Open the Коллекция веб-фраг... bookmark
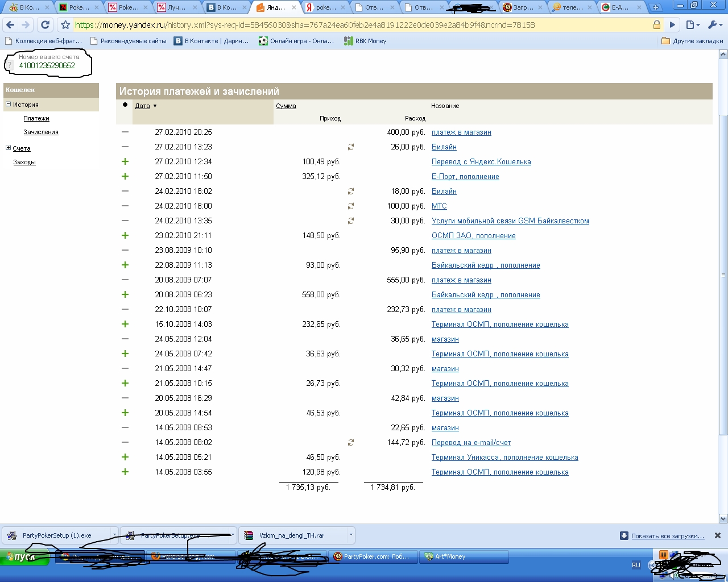Image resolution: width=728 pixels, height=582 pixels. point(43,41)
